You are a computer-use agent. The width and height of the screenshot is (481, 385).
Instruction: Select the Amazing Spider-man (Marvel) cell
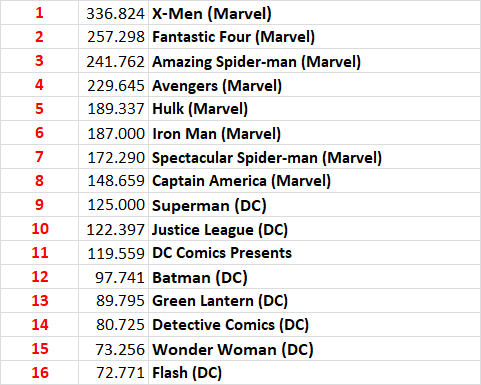click(314, 61)
